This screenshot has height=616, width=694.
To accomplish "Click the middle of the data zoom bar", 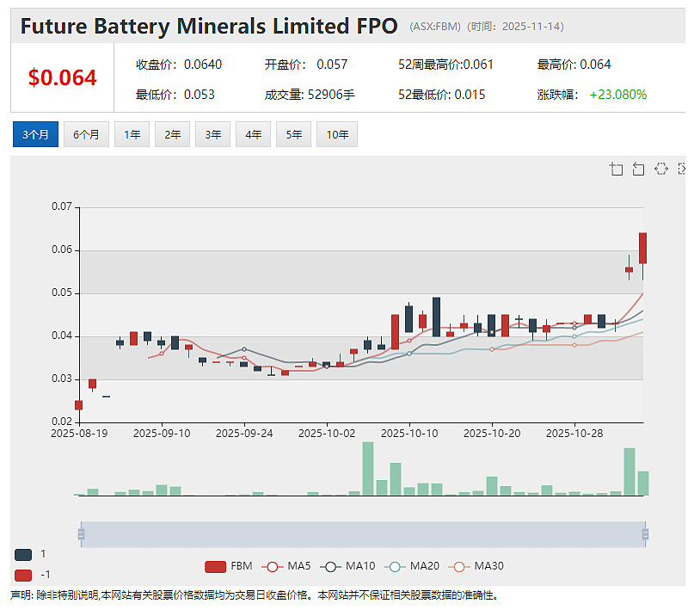I will [363, 534].
